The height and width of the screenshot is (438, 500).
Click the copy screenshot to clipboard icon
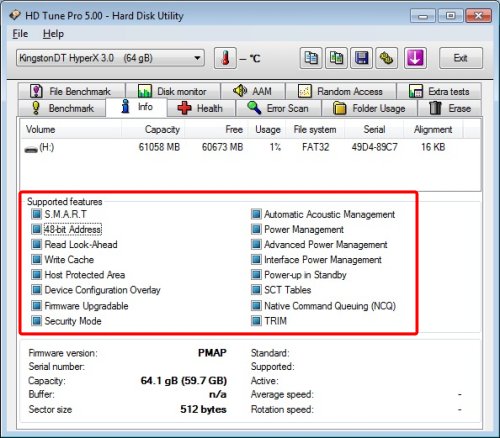[336, 58]
